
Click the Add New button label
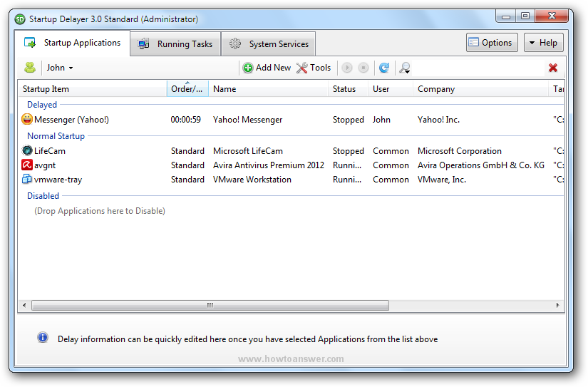coord(274,68)
